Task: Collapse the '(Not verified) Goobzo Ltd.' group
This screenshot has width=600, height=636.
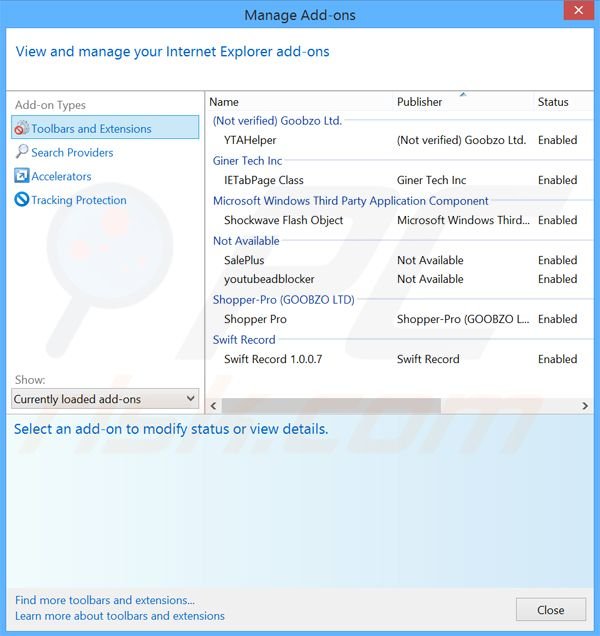Action: point(277,120)
